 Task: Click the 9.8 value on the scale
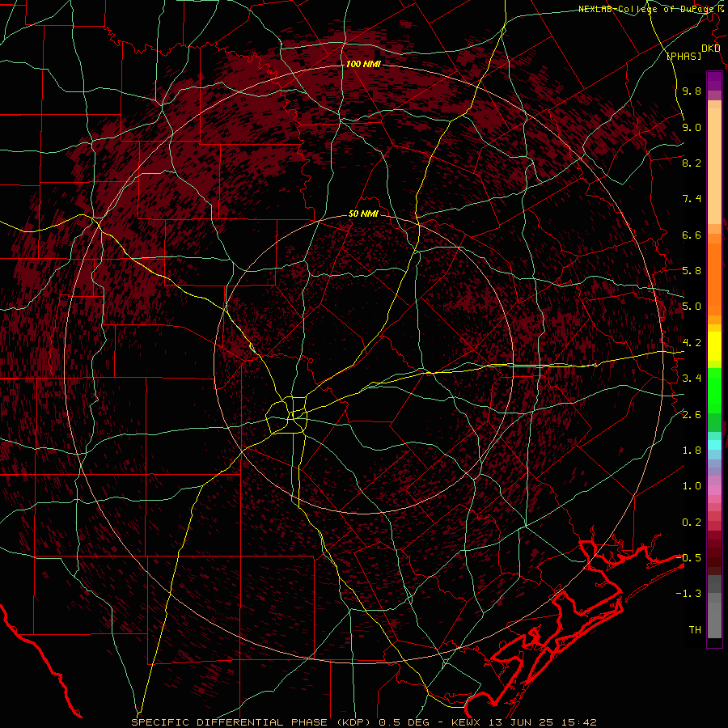pos(692,91)
